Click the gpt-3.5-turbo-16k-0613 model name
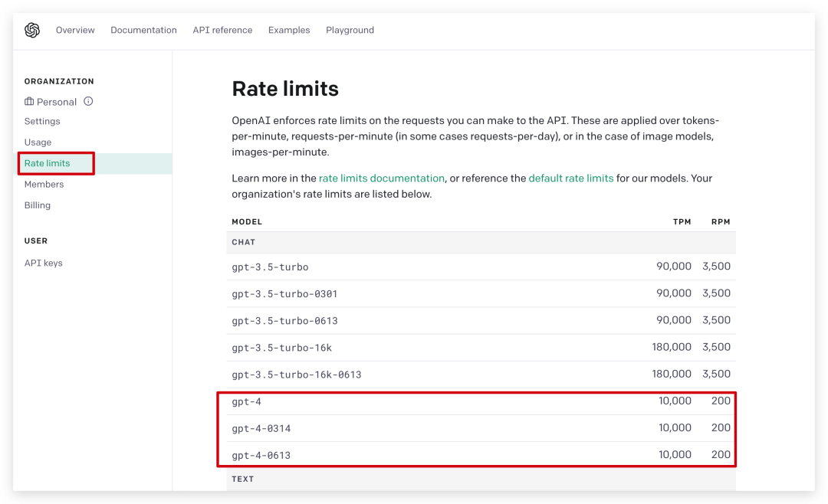Screen dimensions: 828x504 pyautogui.click(x=296, y=375)
